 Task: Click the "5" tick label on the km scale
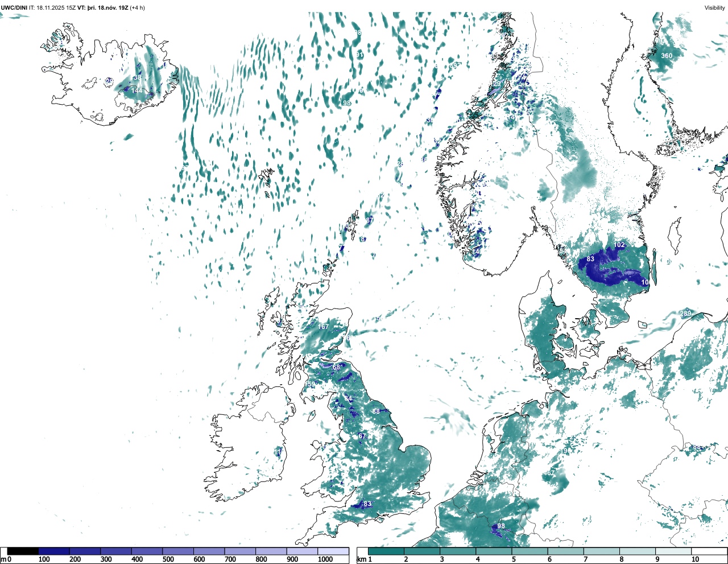tap(514, 559)
